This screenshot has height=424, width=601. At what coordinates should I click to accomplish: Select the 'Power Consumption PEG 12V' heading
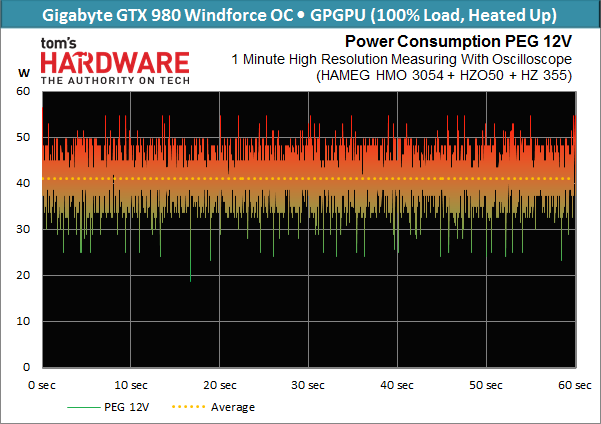coord(458,41)
